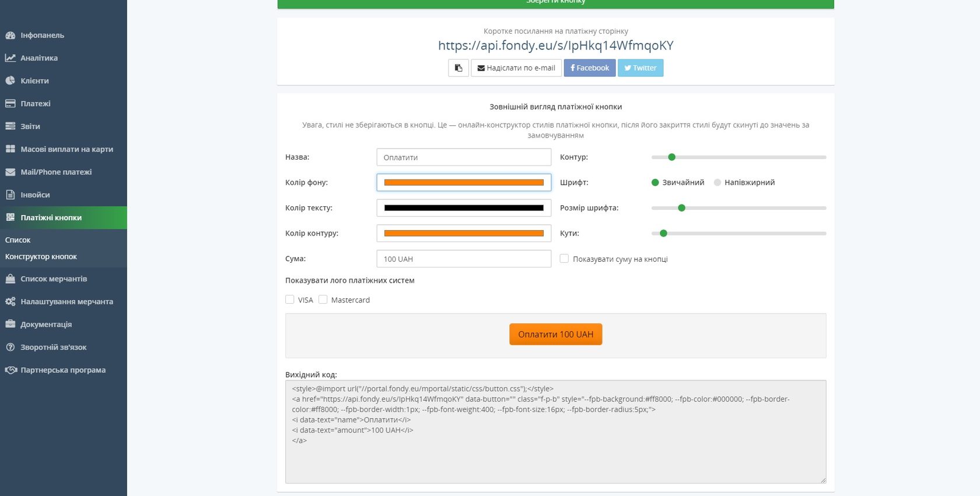Select the Напівжирний font radio option

tap(717, 182)
